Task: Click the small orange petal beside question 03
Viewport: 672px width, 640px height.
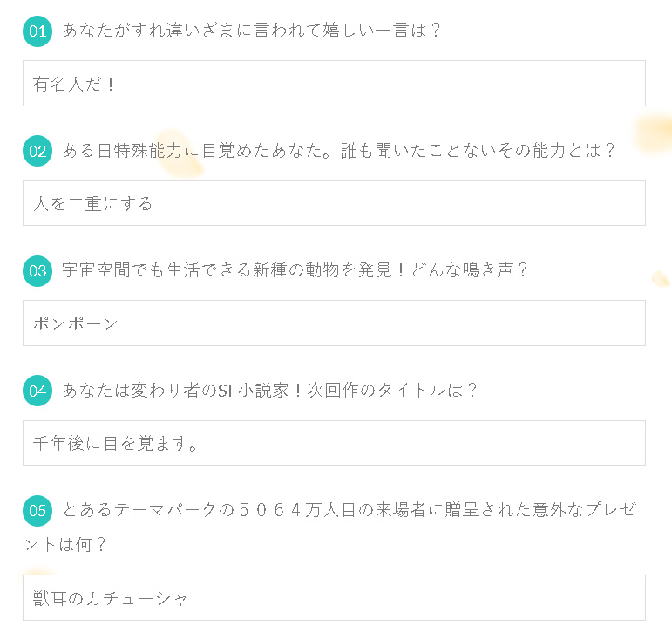Action: pos(661,279)
